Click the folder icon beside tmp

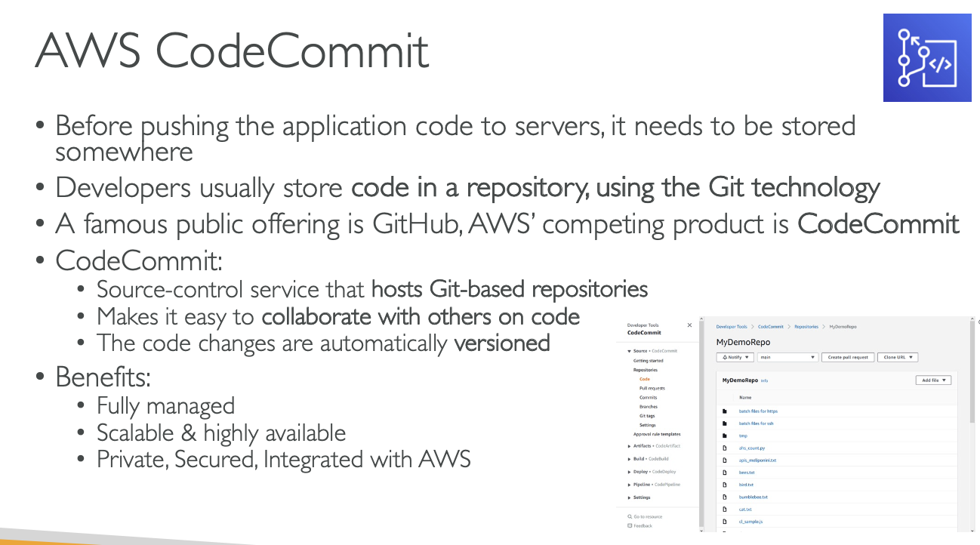point(724,436)
